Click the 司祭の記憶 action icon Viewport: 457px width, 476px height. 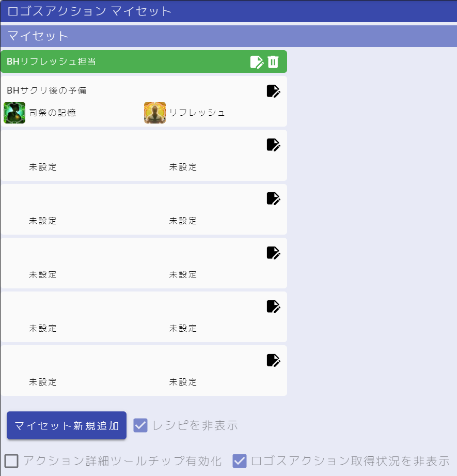[14, 113]
